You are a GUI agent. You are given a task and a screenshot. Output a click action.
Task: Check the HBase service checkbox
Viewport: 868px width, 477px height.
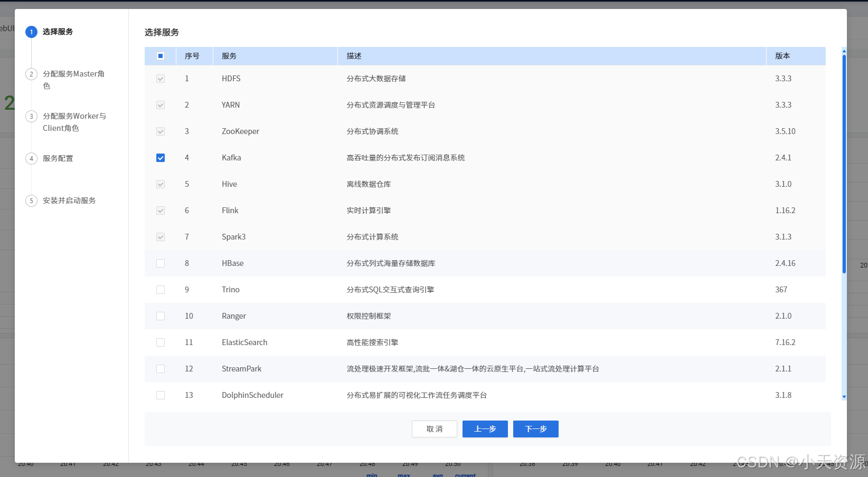[161, 263]
